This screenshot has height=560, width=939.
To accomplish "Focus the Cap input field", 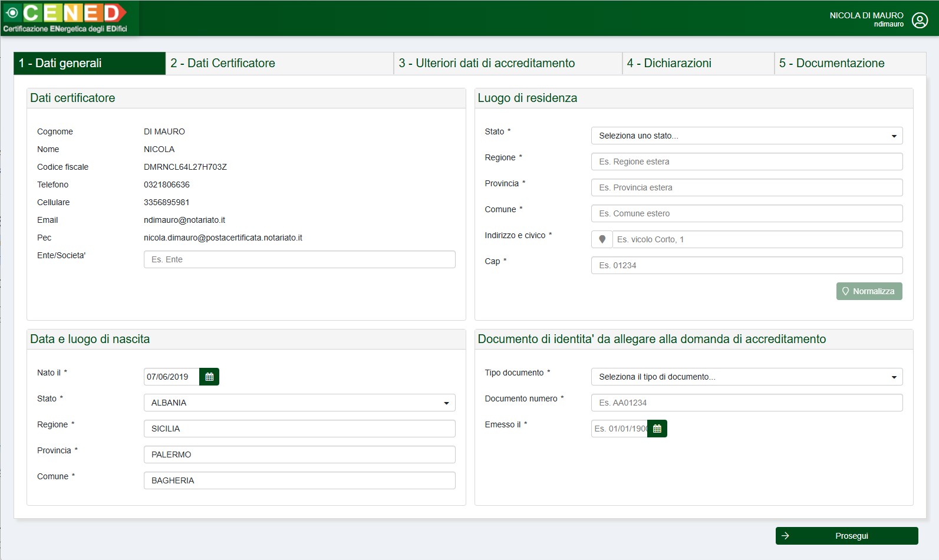I will (747, 265).
